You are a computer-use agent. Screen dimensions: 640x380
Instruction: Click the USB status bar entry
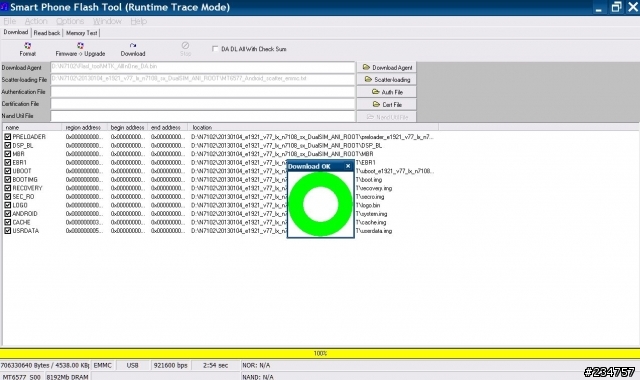click(x=133, y=365)
